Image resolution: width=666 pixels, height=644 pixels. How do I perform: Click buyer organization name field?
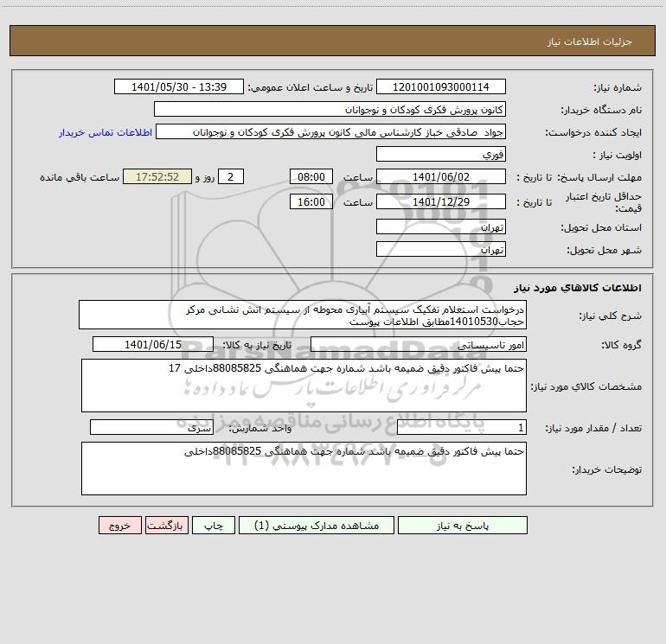point(330,109)
